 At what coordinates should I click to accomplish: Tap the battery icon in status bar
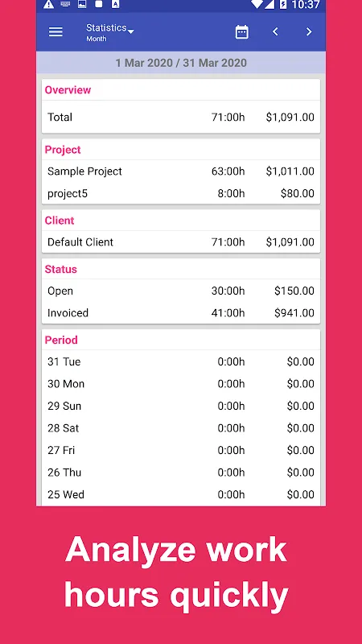pos(283,5)
